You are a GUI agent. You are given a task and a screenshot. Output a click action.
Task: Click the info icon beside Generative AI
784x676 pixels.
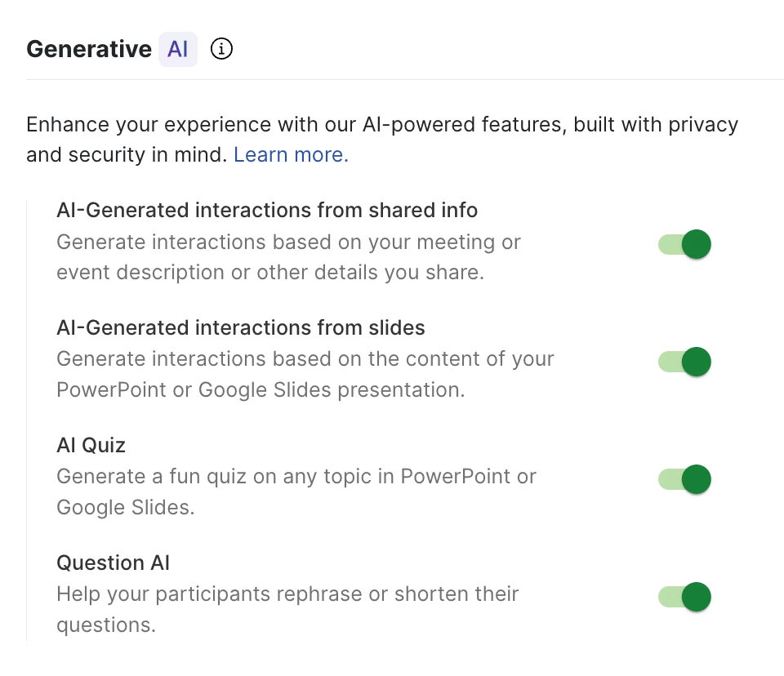pyautogui.click(x=221, y=50)
